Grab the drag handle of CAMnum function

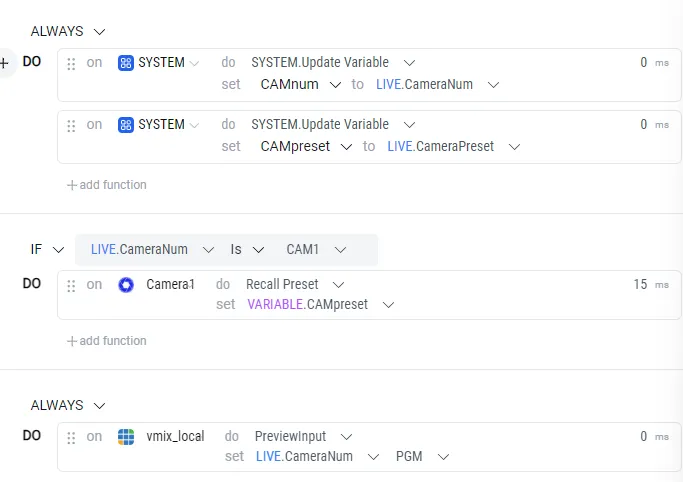tap(71, 64)
